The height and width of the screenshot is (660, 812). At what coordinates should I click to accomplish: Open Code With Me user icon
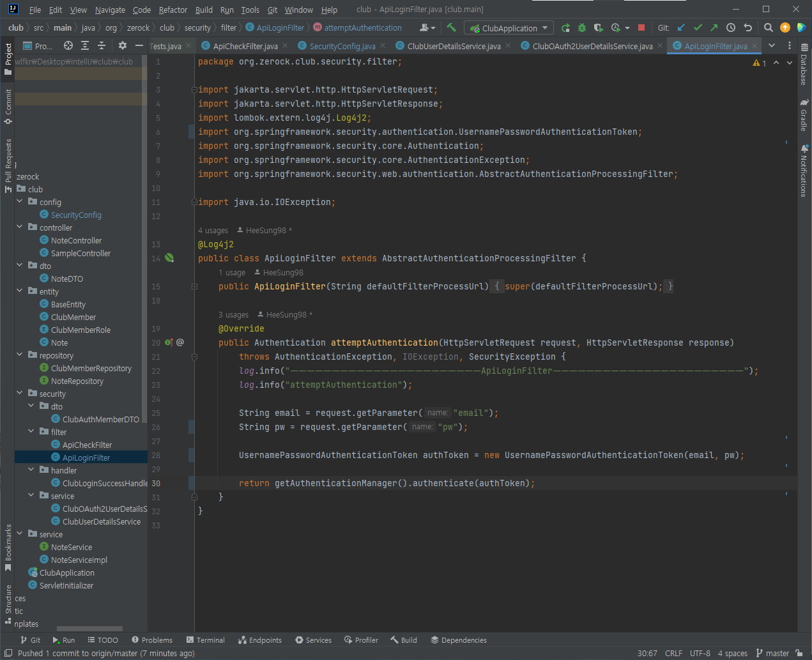(x=427, y=27)
